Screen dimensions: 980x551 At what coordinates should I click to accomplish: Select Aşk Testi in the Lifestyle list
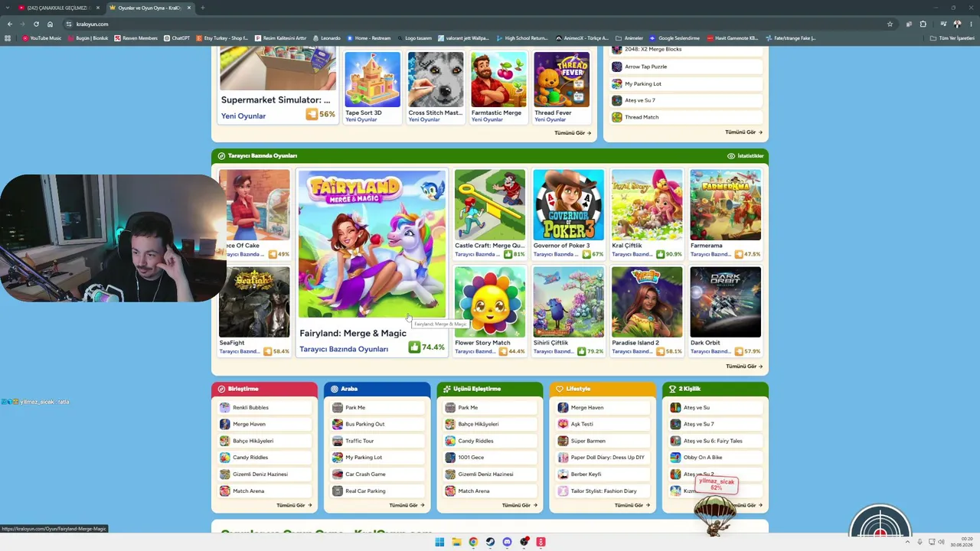[603, 424]
